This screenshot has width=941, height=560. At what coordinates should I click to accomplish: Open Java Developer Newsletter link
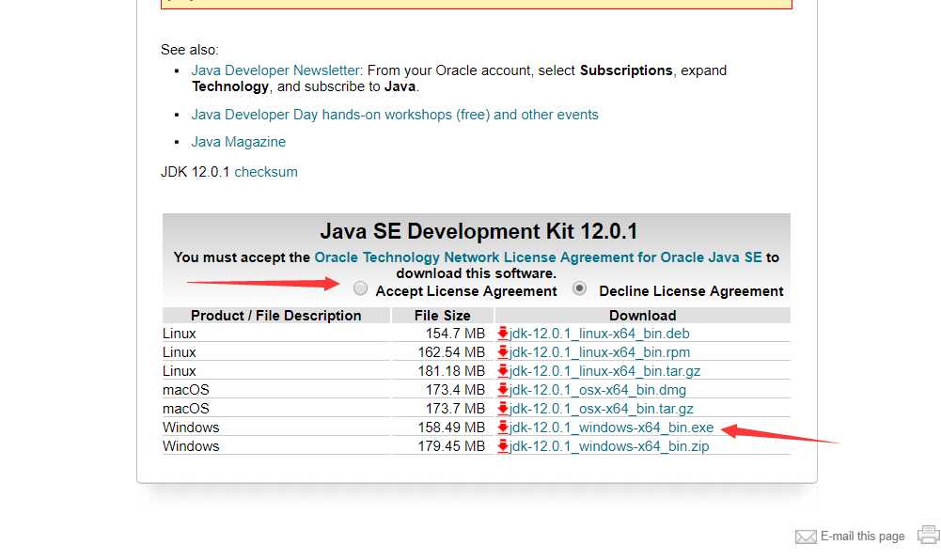pyautogui.click(x=275, y=70)
